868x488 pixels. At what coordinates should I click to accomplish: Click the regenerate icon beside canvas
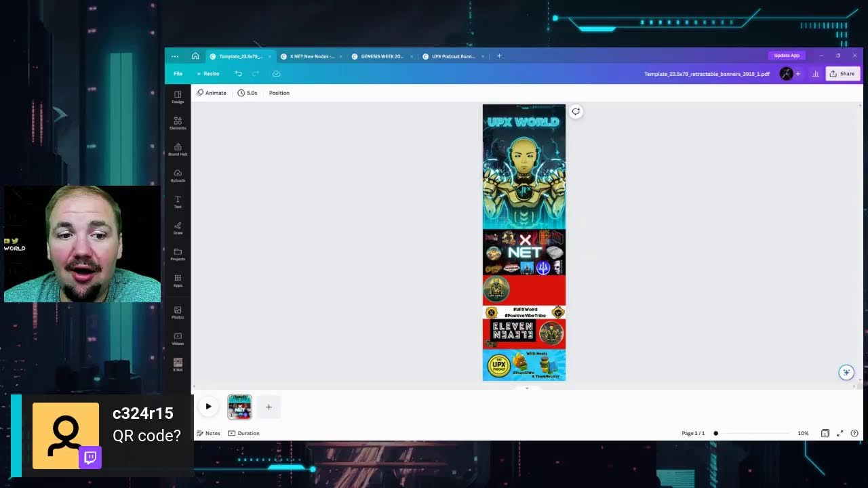pyautogui.click(x=576, y=112)
